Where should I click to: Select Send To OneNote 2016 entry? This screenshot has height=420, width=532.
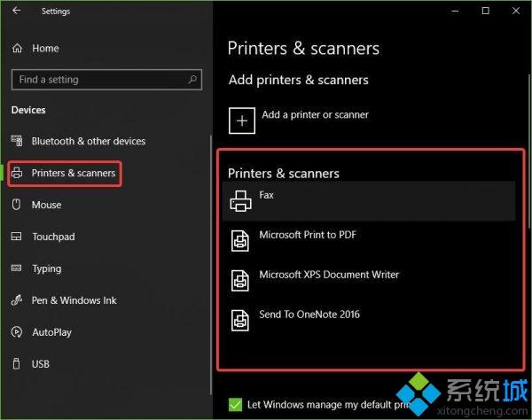point(369,320)
